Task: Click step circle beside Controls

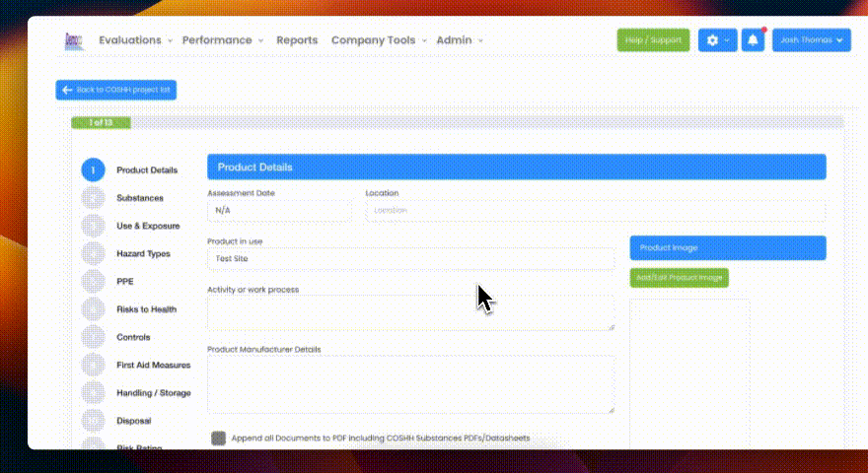Action: click(x=93, y=337)
